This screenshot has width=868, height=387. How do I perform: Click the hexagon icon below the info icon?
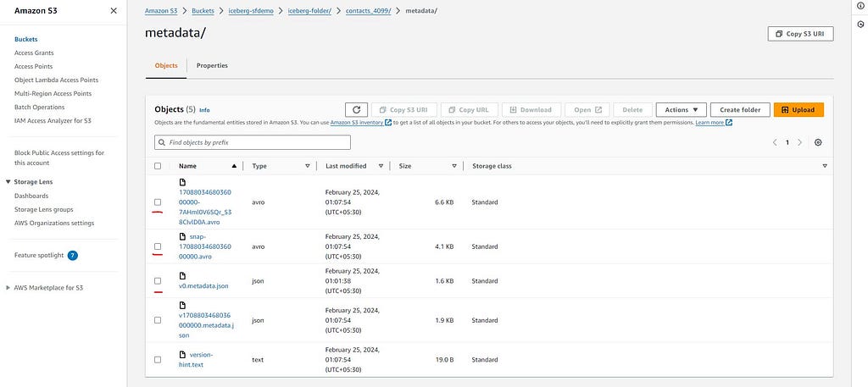[x=860, y=25]
